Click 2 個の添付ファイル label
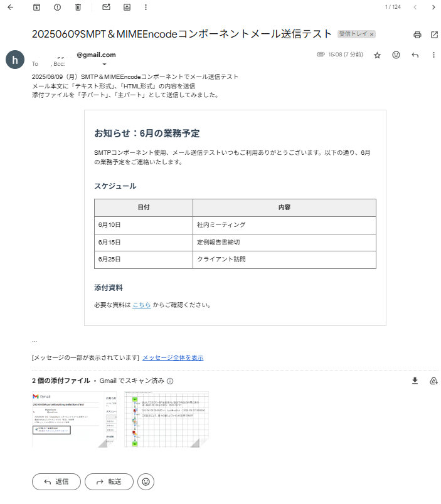The height and width of the screenshot is (504, 441). (61, 381)
